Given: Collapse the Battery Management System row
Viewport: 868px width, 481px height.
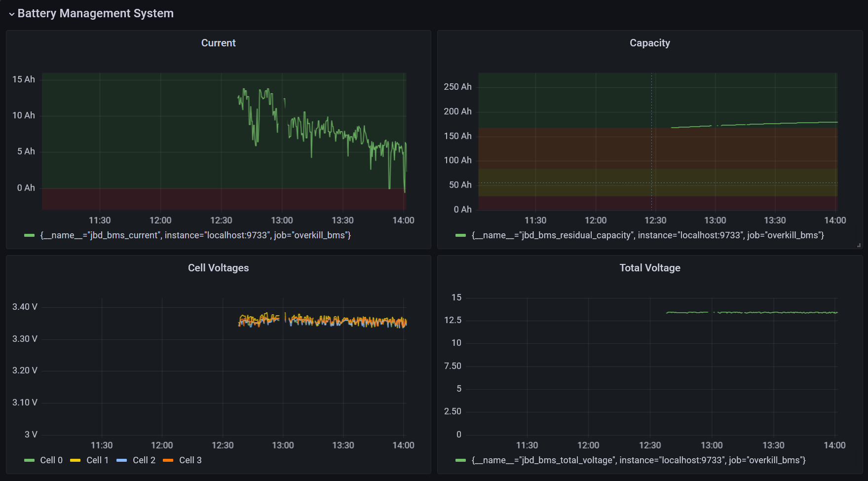Looking at the screenshot, I should (x=11, y=14).
